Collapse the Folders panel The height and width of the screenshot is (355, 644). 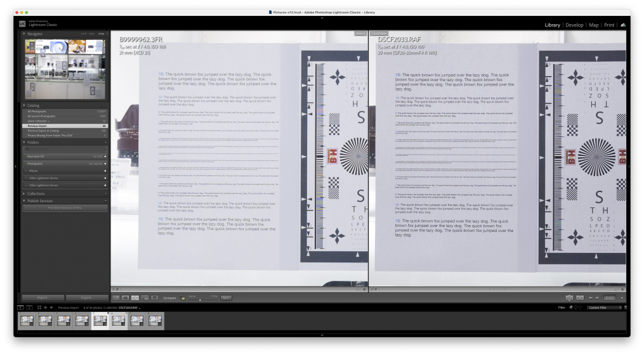(25, 143)
